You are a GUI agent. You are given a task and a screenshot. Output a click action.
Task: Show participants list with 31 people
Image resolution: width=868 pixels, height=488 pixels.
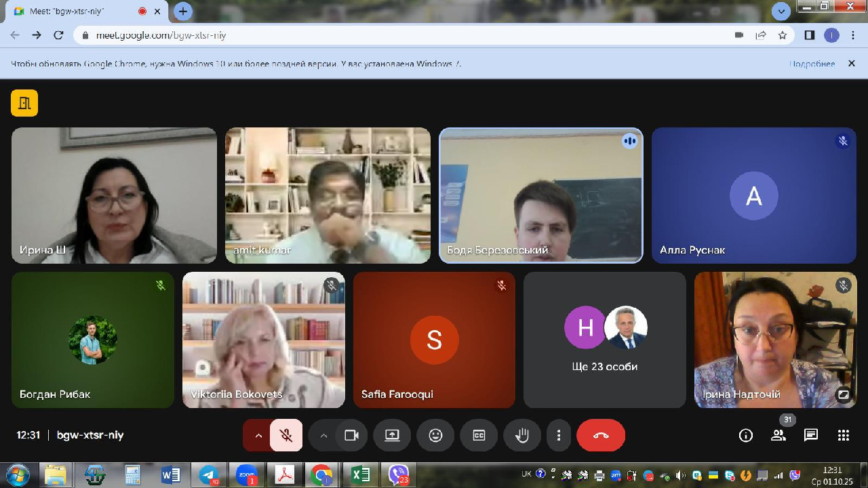pos(778,435)
